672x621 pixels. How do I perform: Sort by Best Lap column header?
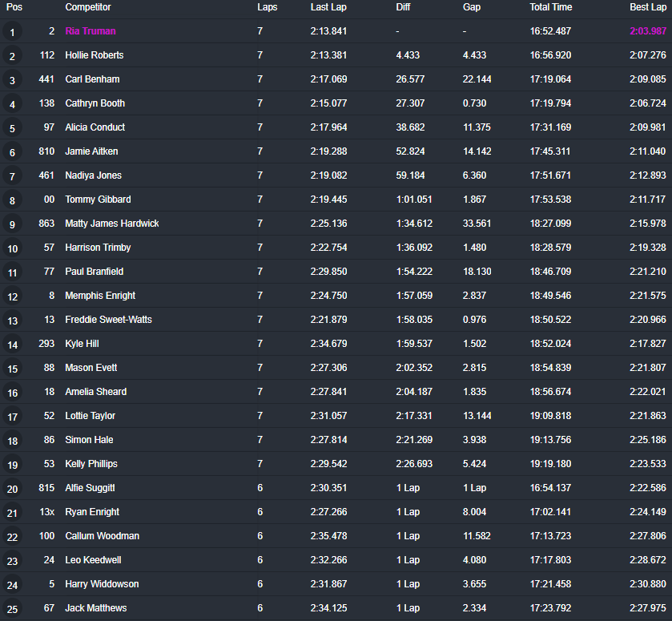647,7
